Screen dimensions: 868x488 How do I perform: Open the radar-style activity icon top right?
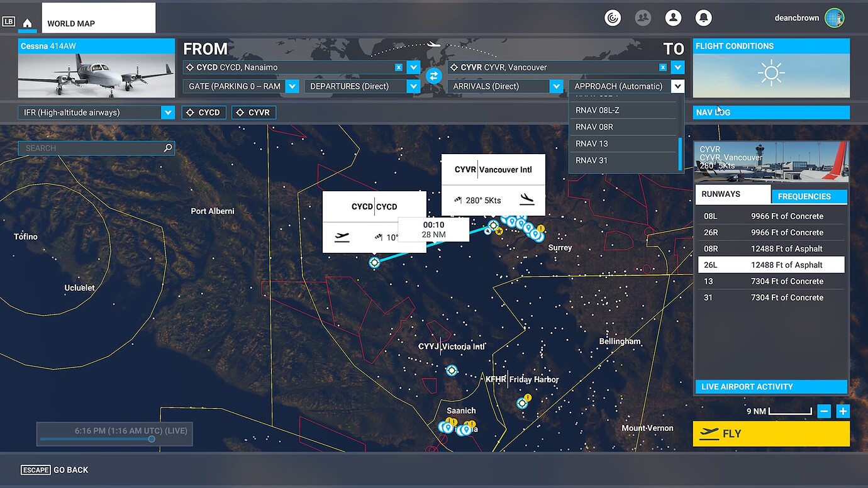[613, 18]
